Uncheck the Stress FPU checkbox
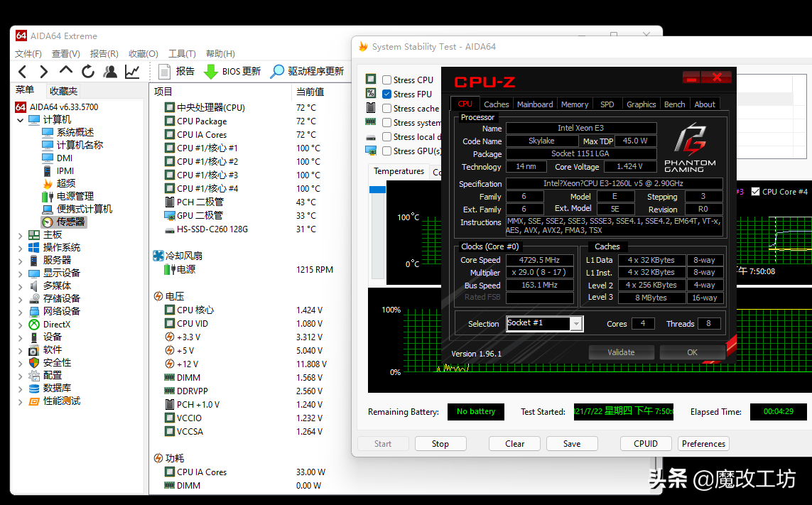 point(387,94)
